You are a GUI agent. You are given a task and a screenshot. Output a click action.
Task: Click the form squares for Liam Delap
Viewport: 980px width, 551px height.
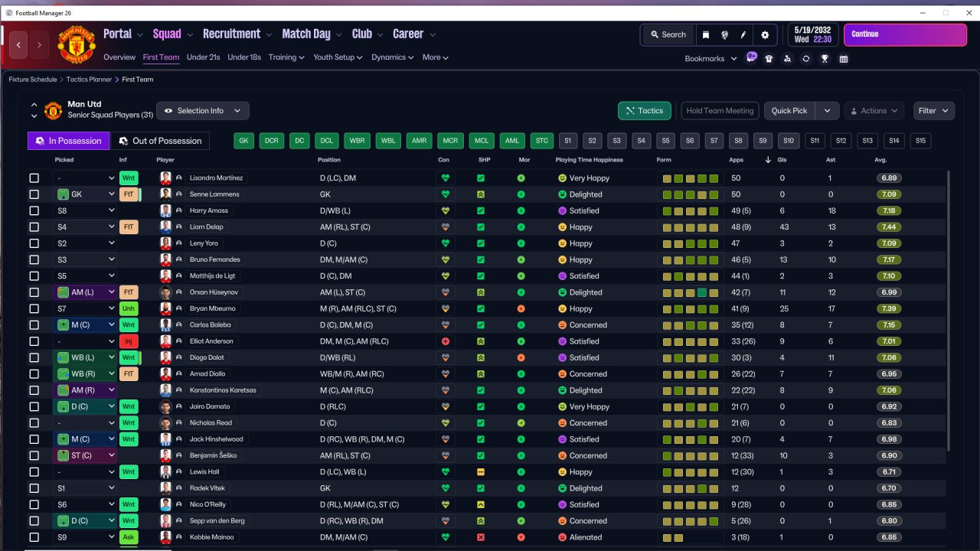click(691, 227)
